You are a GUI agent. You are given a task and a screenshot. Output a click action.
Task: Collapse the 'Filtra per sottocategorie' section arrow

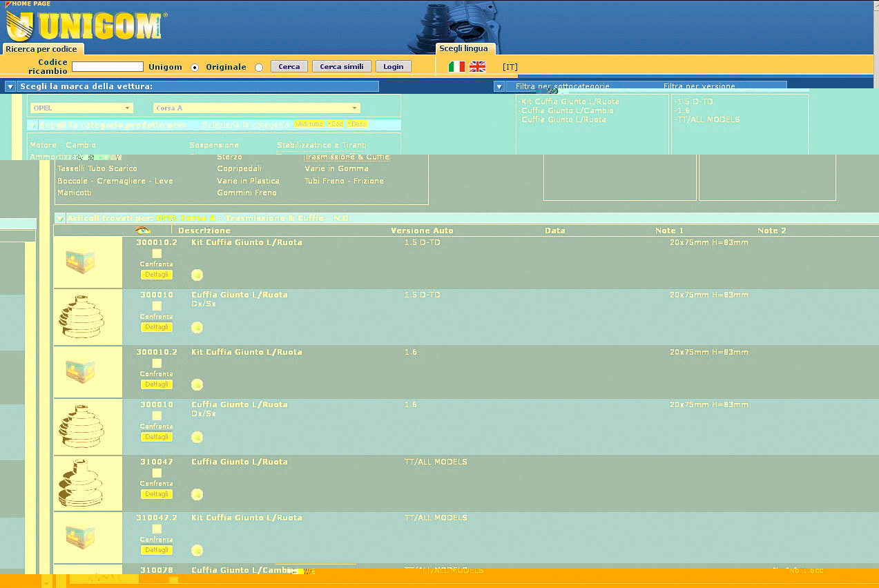tap(499, 86)
